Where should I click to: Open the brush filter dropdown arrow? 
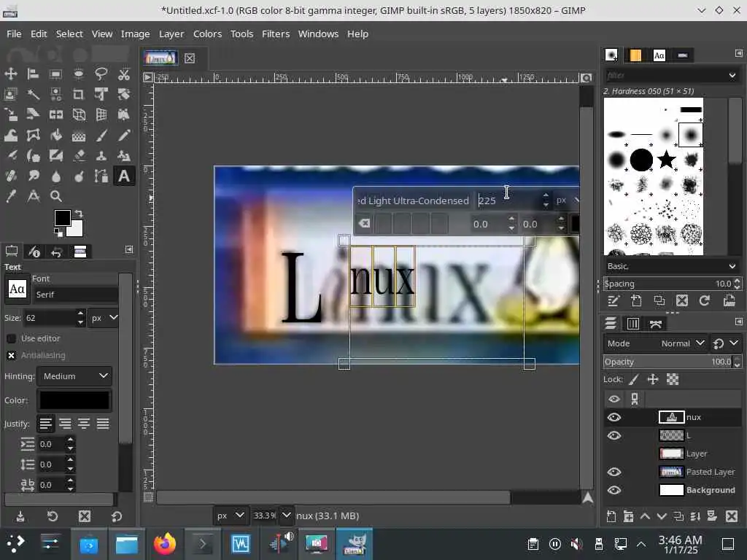point(732,75)
